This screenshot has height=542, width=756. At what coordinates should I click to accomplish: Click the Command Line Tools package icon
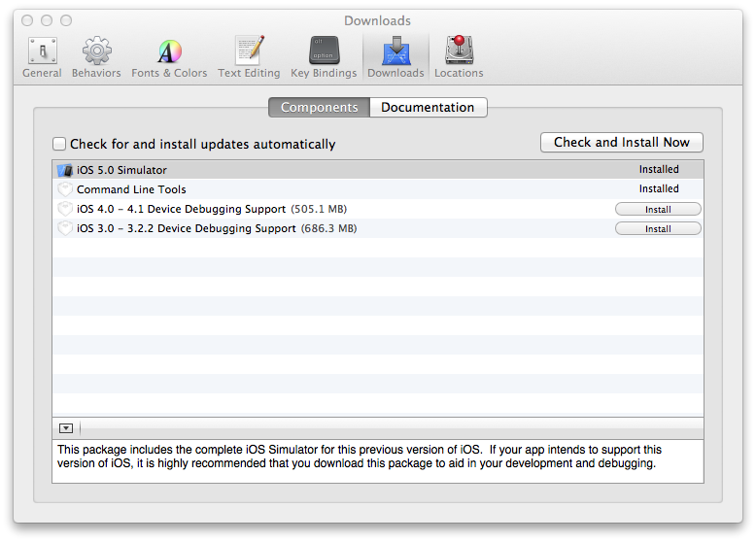pos(65,189)
